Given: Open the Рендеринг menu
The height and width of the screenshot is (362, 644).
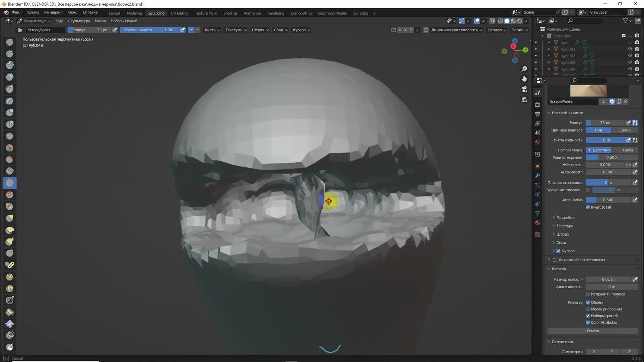Looking at the screenshot, I should (53, 12).
